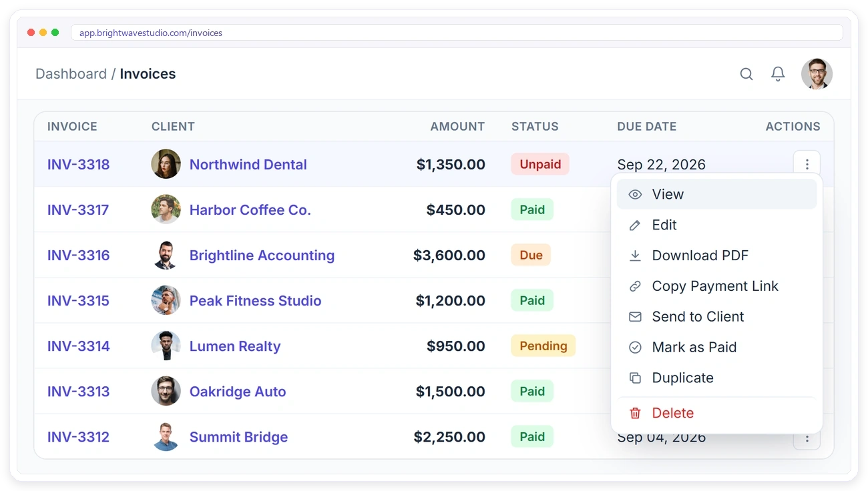Click the Sep 22, 2026 due date
This screenshot has width=868, height=491.
[661, 165]
